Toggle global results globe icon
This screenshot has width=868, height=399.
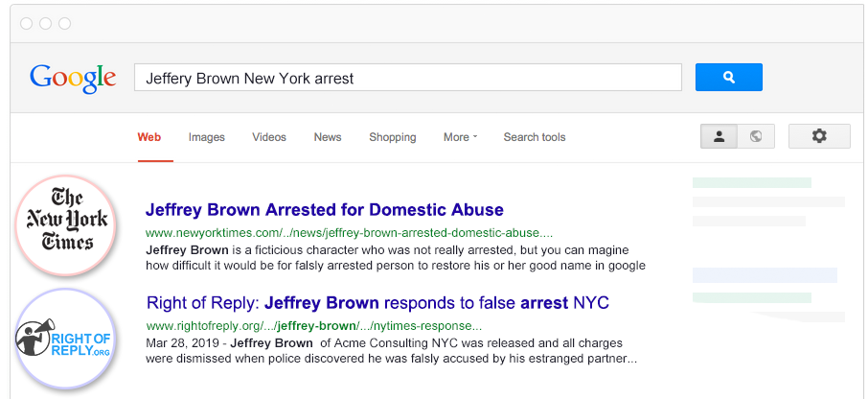pyautogui.click(x=756, y=136)
